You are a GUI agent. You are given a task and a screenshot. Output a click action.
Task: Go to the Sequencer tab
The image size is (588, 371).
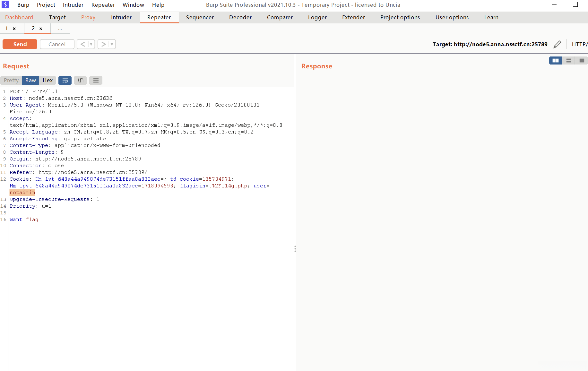[200, 17]
